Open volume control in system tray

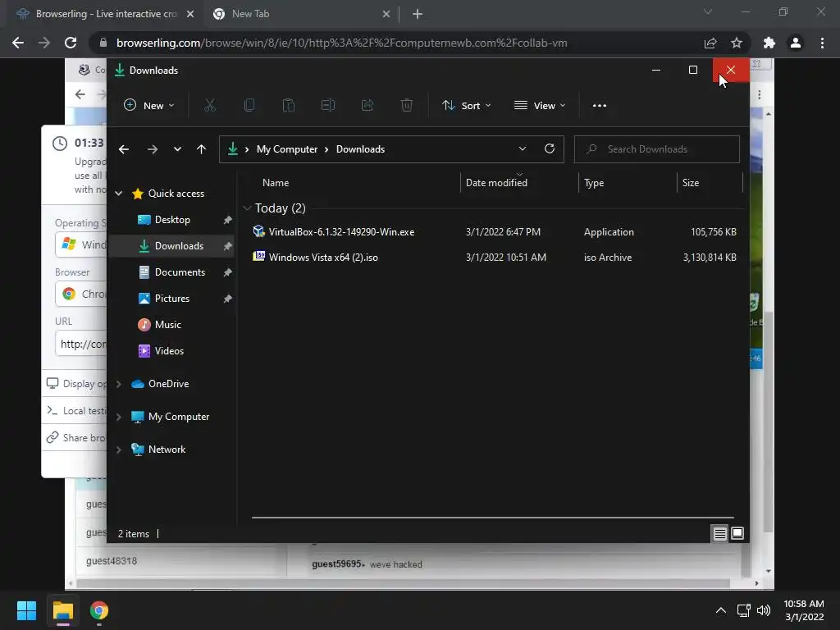[x=764, y=610]
